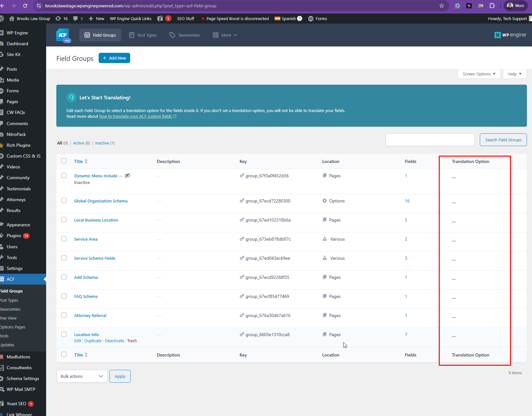Image resolution: width=532 pixels, height=416 pixels.
Task: Trash the Location Info field group
Action: (132, 341)
